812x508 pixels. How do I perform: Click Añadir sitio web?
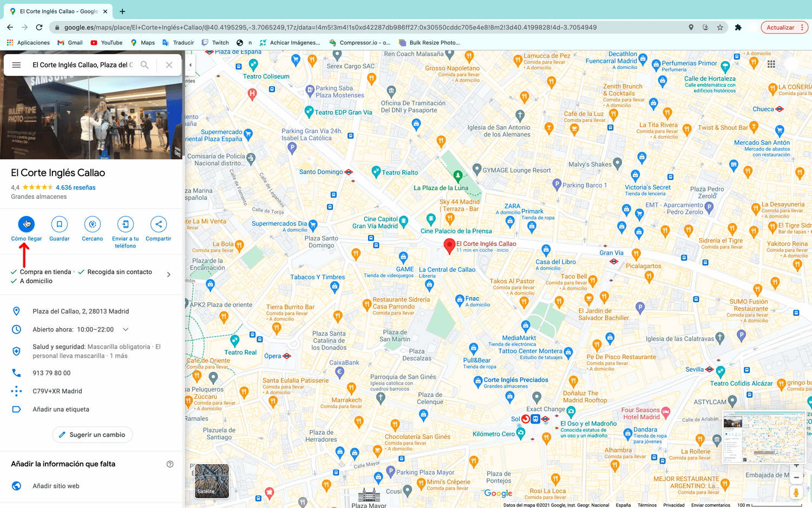pyautogui.click(x=56, y=486)
